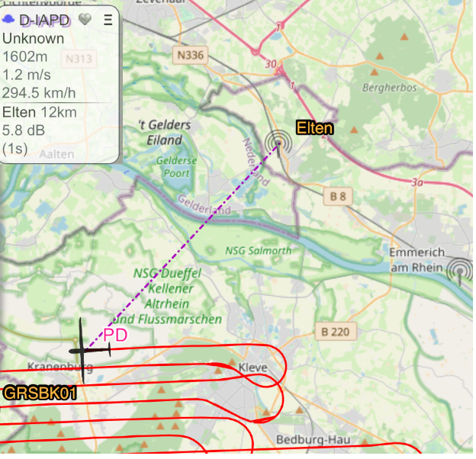
Task: Click the B 8 road shield
Action: click(x=338, y=197)
